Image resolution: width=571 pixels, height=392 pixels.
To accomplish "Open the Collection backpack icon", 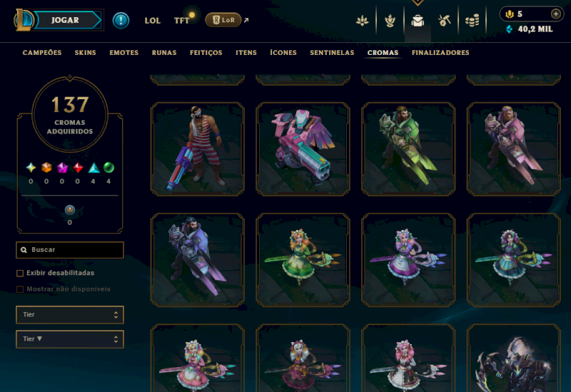I will point(418,21).
